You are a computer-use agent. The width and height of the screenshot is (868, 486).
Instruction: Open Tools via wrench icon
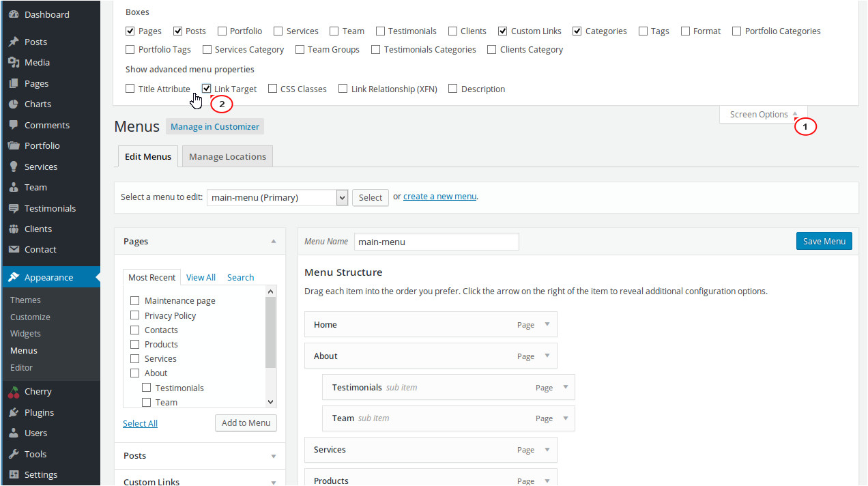[x=14, y=454]
